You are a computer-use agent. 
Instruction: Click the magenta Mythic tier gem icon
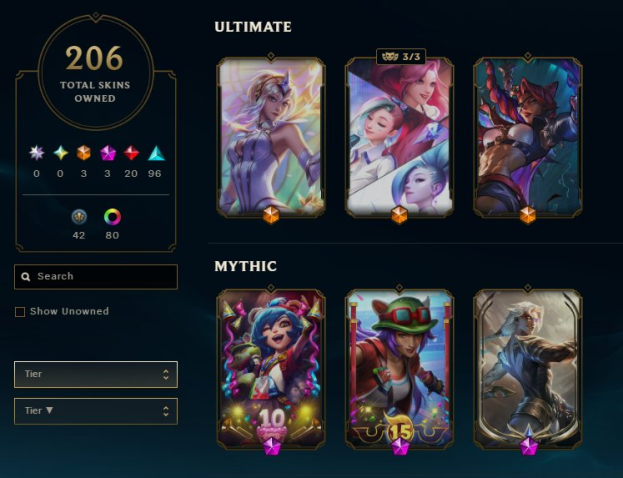[107, 153]
